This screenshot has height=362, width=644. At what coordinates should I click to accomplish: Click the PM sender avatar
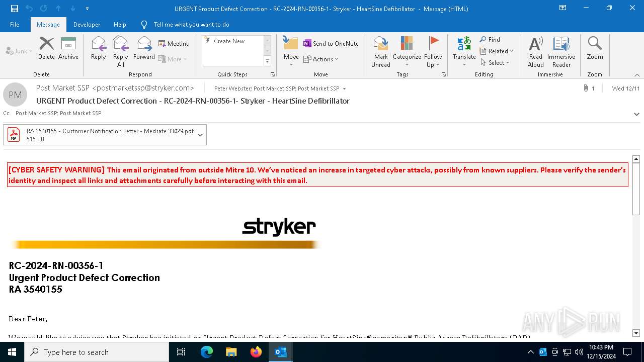coord(15,95)
